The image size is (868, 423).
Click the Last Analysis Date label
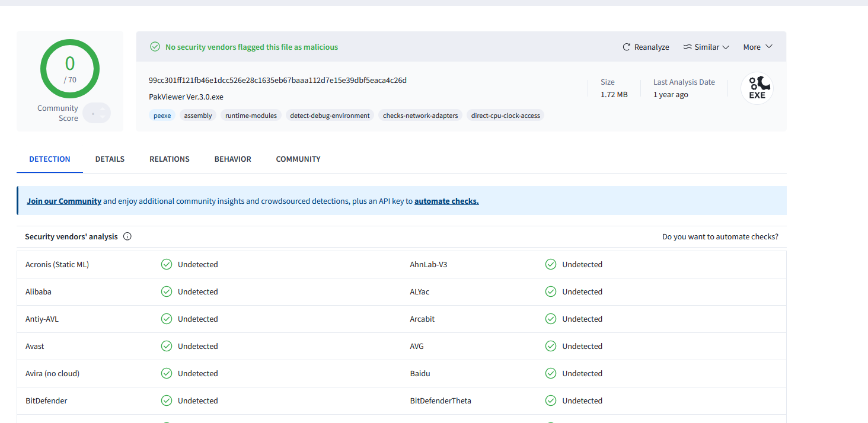point(684,82)
